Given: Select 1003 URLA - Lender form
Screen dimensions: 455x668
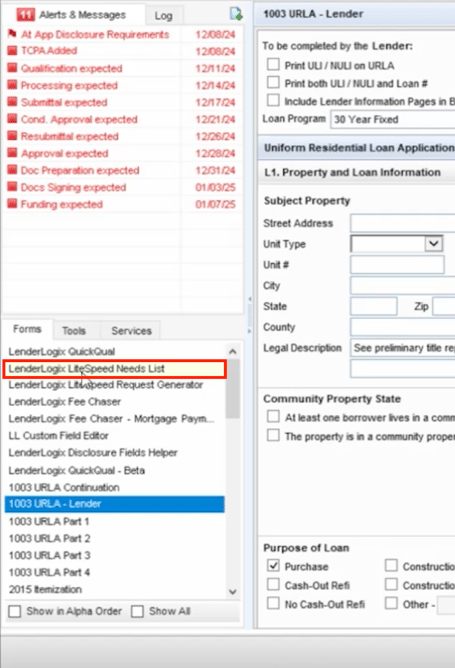Looking at the screenshot, I should pos(114,504).
